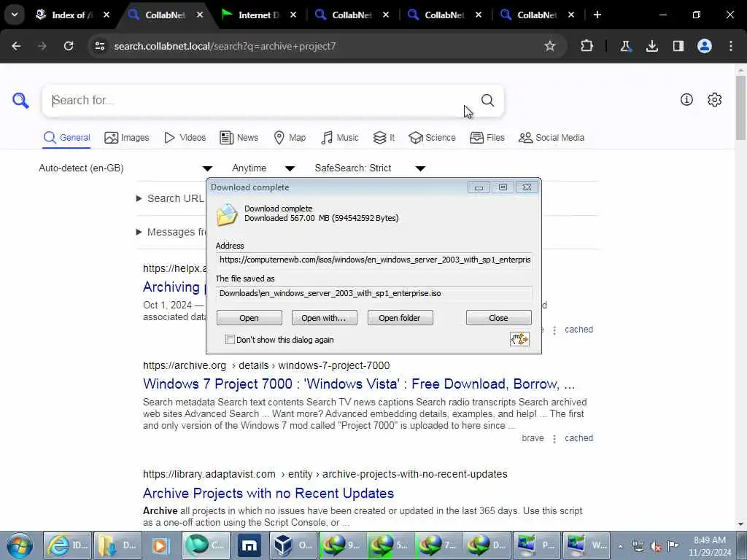The image size is (747, 560).
Task: Select the Files search category
Action: click(487, 138)
